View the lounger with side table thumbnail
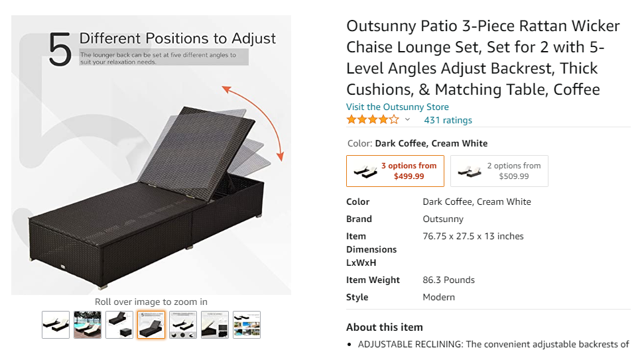Screen dimensions: 644x352 [x=119, y=325]
